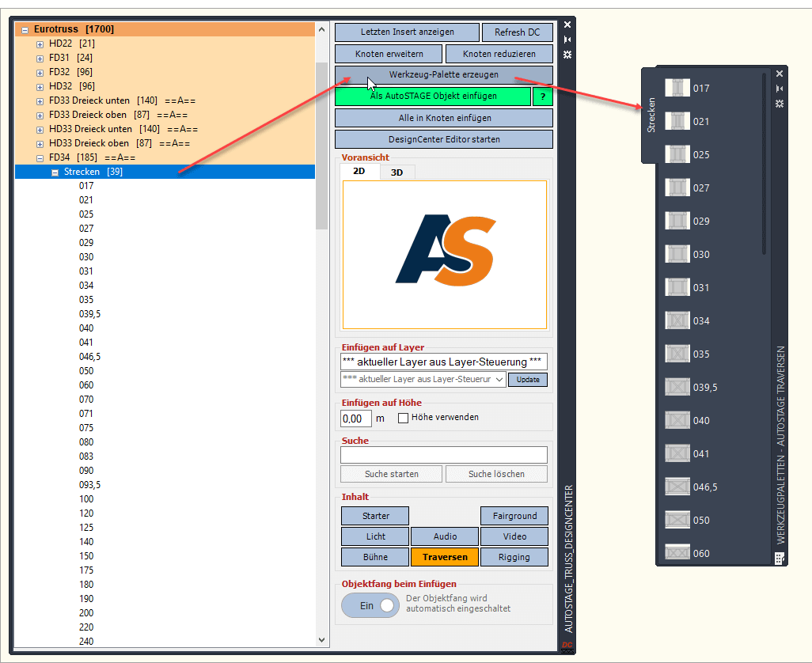Expand the FD33 Dreieck unten node
This screenshot has width=812, height=663.
(40, 101)
